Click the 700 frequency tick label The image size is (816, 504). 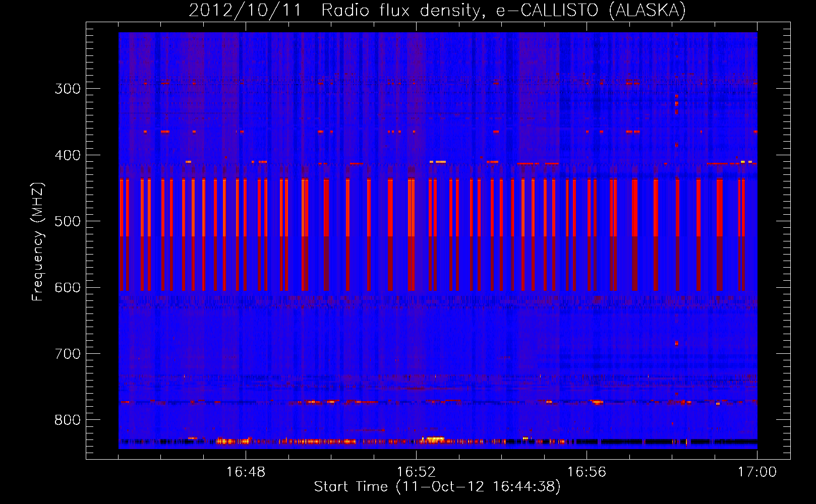click(x=68, y=354)
